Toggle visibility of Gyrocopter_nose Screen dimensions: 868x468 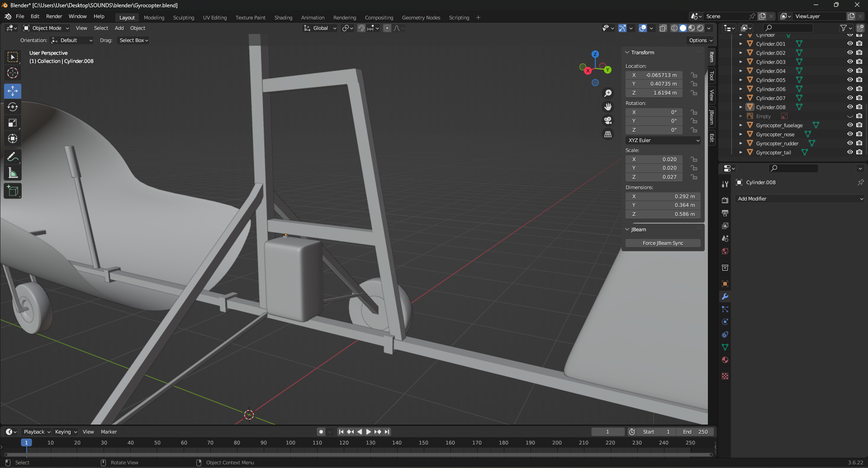(850, 134)
